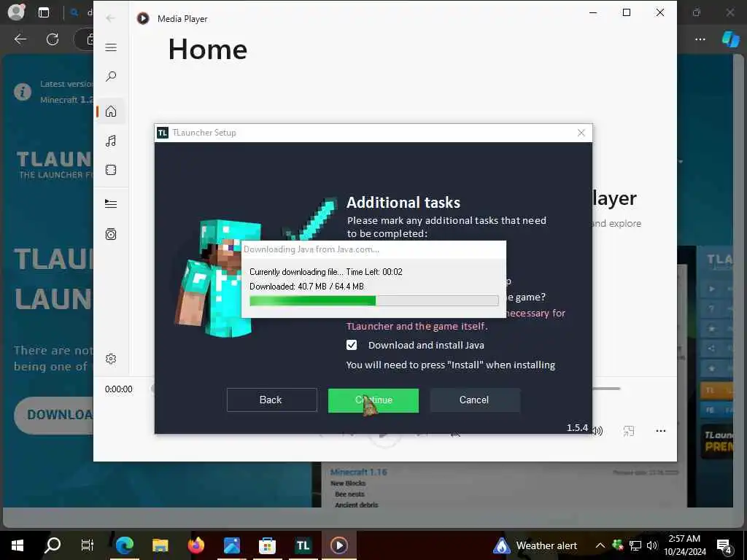This screenshot has width=747, height=560.
Task: Click the info icon on TLauncher webpage
Action: tap(23, 91)
